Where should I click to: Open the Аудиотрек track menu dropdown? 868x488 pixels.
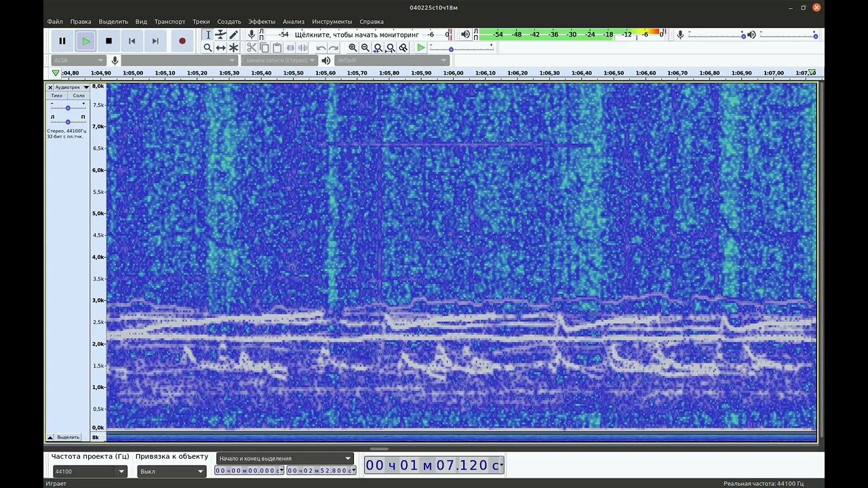pos(72,87)
